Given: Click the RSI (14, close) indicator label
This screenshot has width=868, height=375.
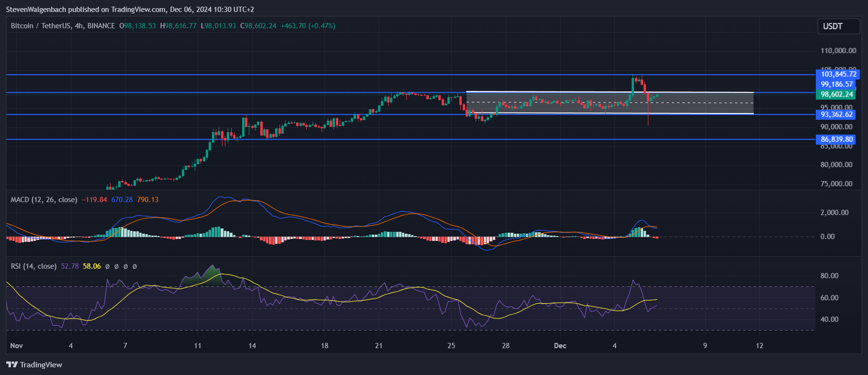Looking at the screenshot, I should tap(33, 266).
